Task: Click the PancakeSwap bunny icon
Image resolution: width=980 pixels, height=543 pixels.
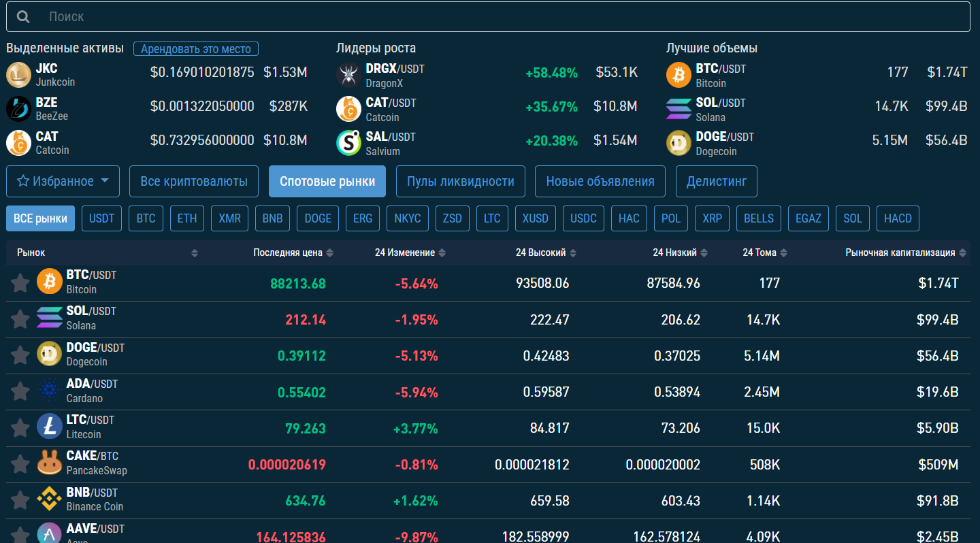Action: tap(49, 463)
